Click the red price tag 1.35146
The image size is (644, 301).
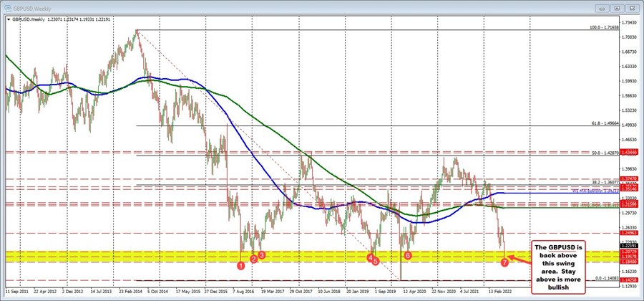click(628, 189)
